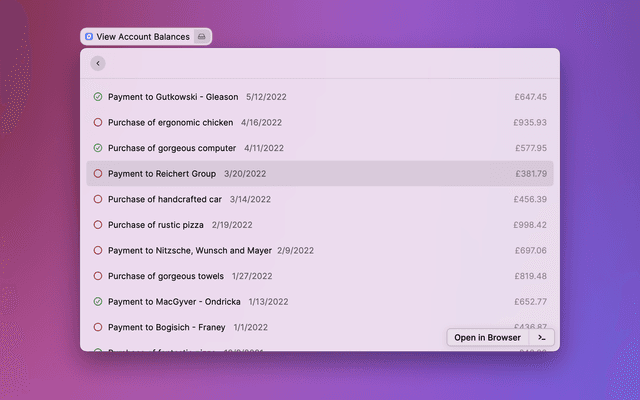
Task: Click green check icon for Gutkowski - Gleason payment
Action: point(98,97)
